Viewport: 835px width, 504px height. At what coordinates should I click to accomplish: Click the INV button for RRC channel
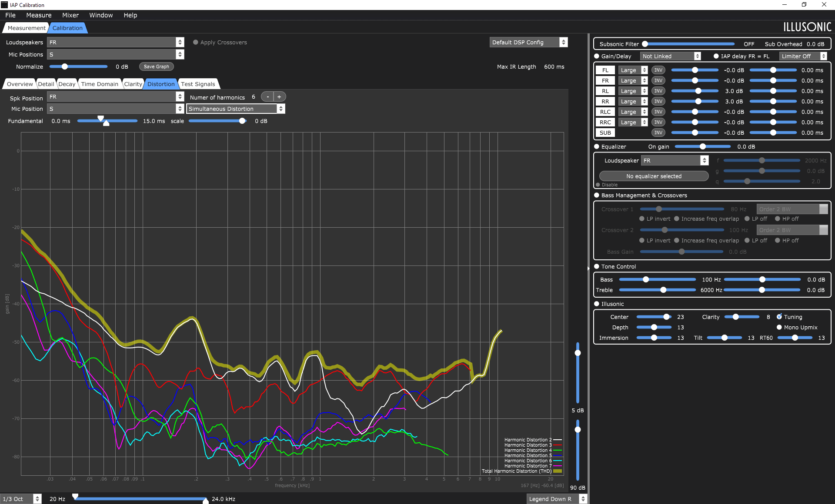pyautogui.click(x=658, y=122)
